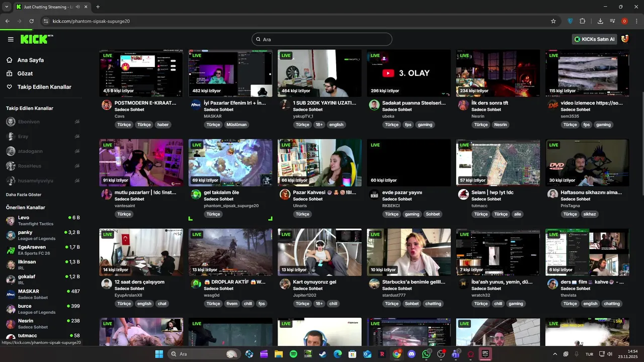
Task: Open recommended channel gokalaf
Action: point(43,280)
